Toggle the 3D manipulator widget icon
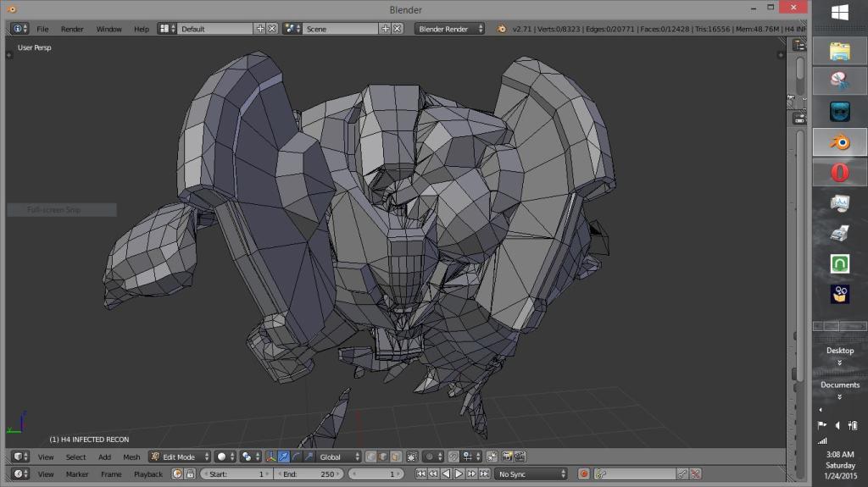The width and height of the screenshot is (868, 487). [x=271, y=457]
